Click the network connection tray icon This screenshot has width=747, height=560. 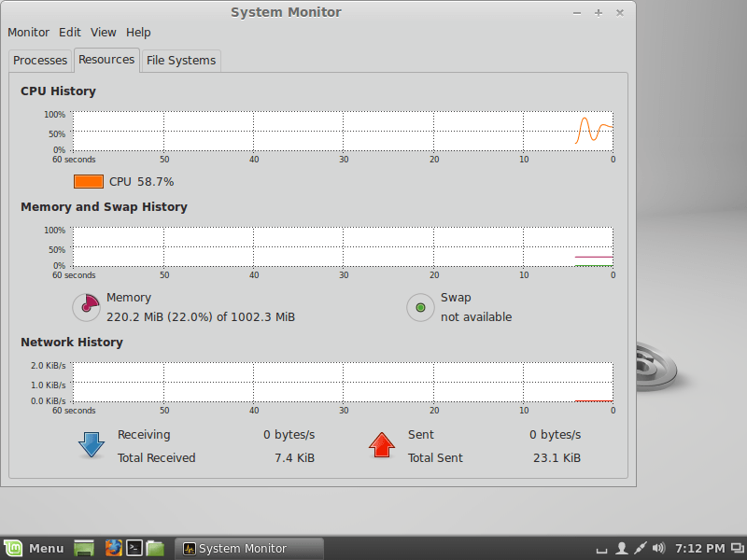click(640, 548)
